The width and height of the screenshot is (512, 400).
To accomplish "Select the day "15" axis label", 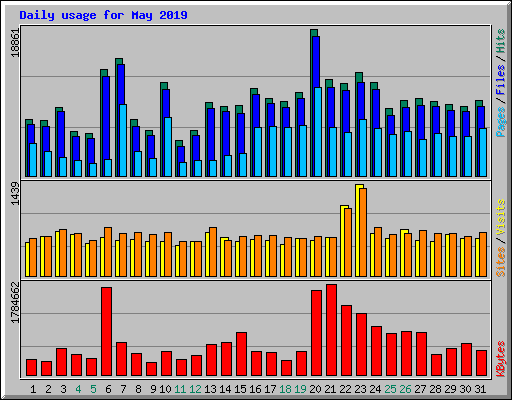I will point(240,389).
